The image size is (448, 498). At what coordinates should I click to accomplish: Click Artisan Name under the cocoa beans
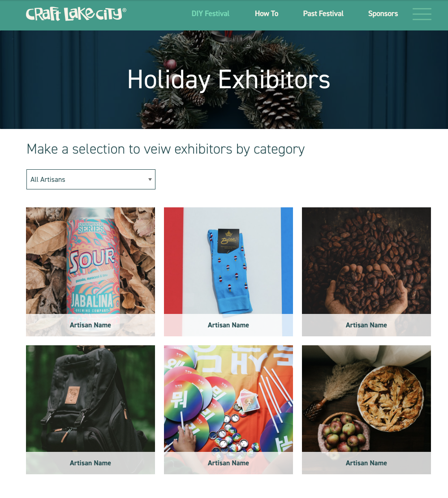(x=366, y=325)
